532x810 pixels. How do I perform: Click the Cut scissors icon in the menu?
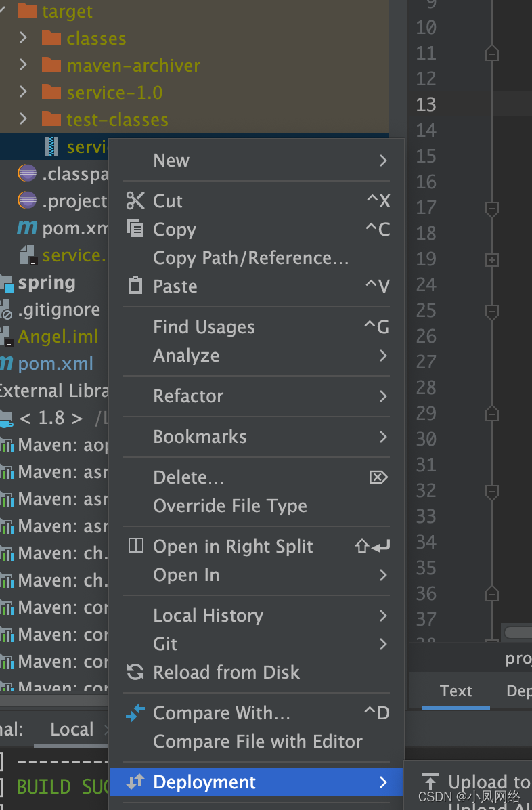(x=135, y=200)
